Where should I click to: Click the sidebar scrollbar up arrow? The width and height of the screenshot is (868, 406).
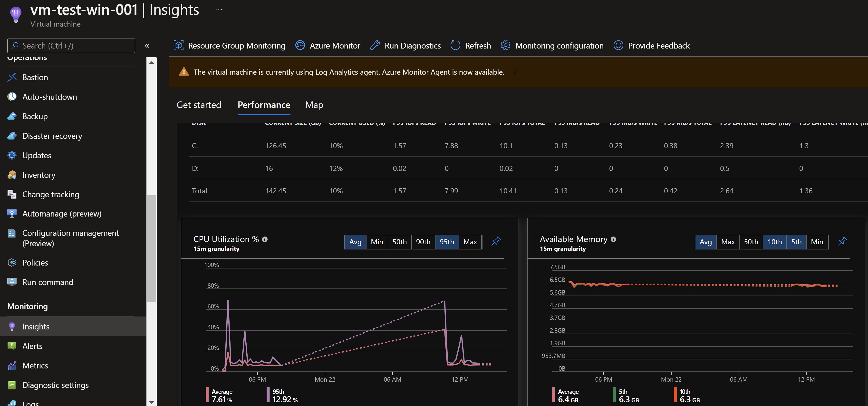pyautogui.click(x=152, y=62)
